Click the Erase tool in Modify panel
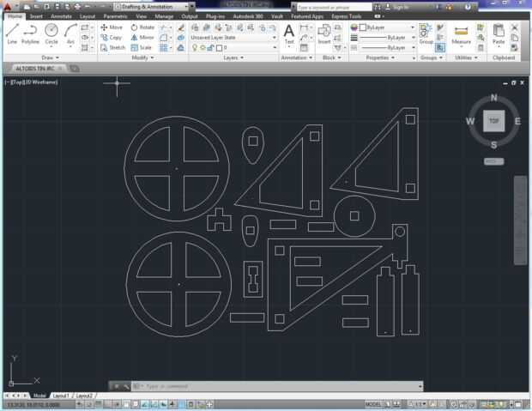 click(x=181, y=27)
